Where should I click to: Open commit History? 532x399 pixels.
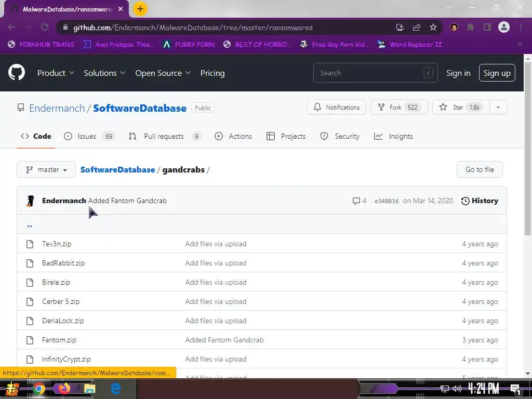coord(480,201)
